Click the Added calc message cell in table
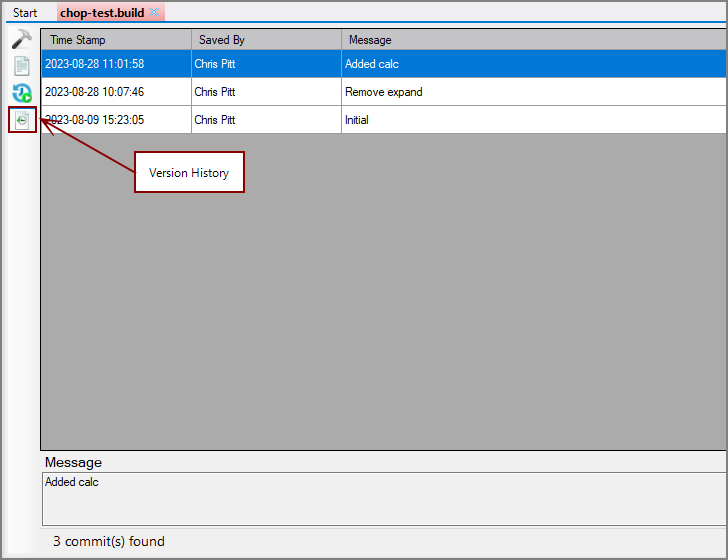The image size is (728, 560). click(534, 64)
